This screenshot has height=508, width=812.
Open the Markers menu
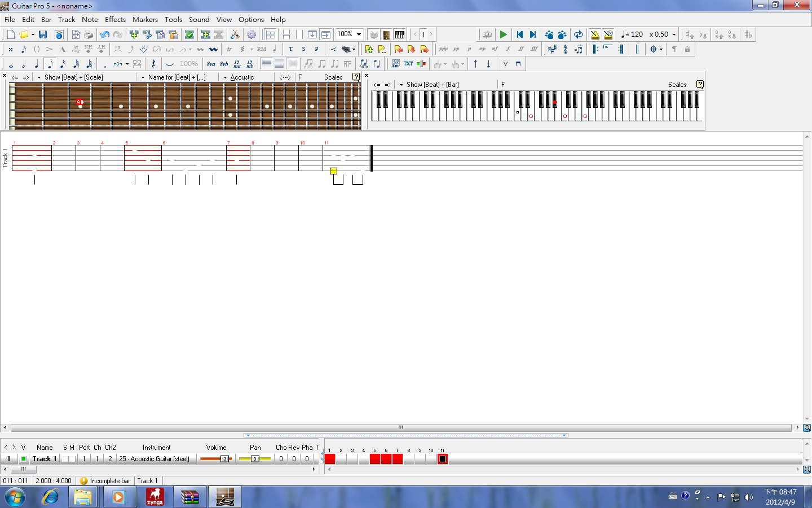point(145,19)
